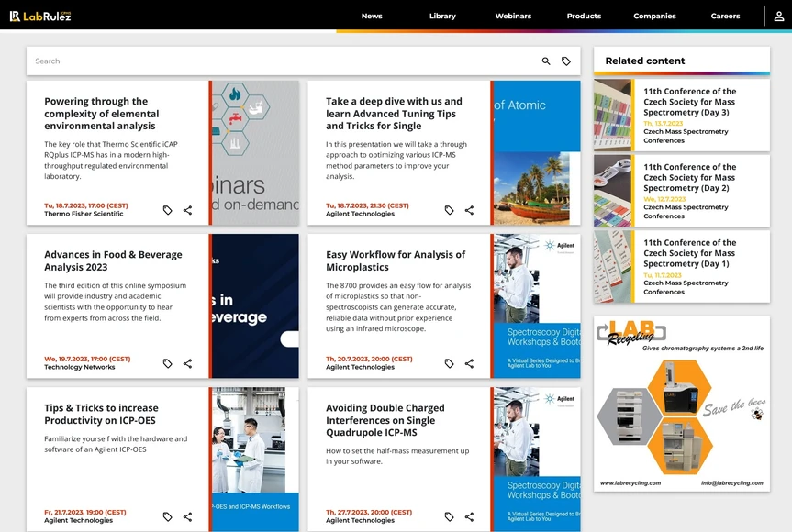Screen dimensions: 792x532
Task: Click date Tu, 18.7.2023, 21:30 (CEST)
Action: click(367, 206)
